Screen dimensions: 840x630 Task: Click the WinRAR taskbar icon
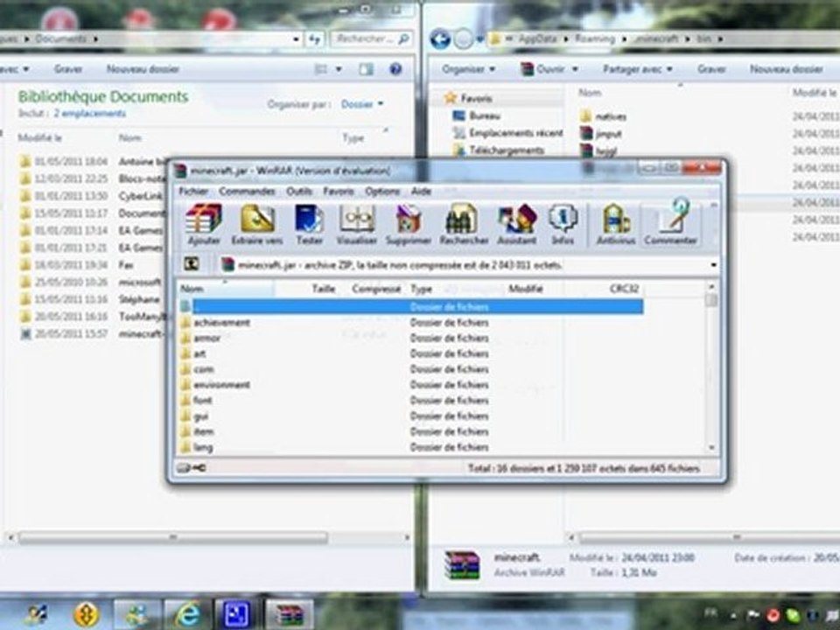pyautogui.click(x=290, y=614)
